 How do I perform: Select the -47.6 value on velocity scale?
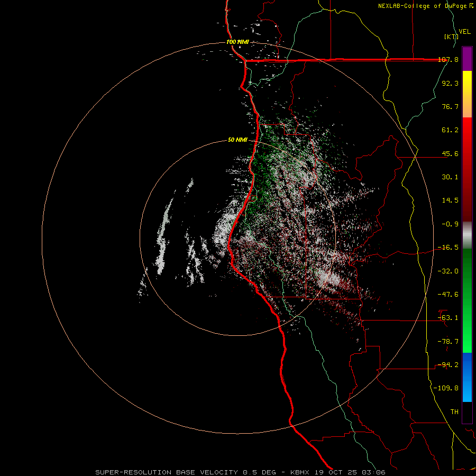[x=448, y=295]
